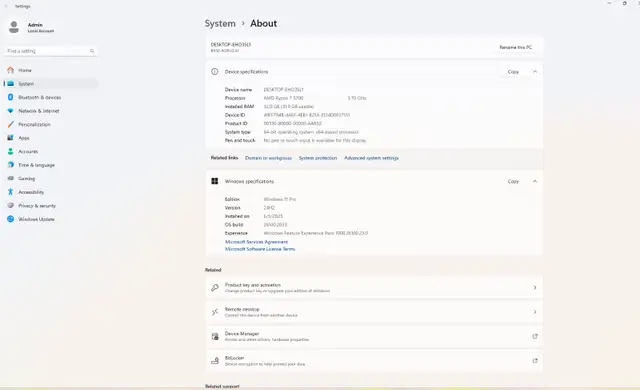Open Accounts settings page

51,151
